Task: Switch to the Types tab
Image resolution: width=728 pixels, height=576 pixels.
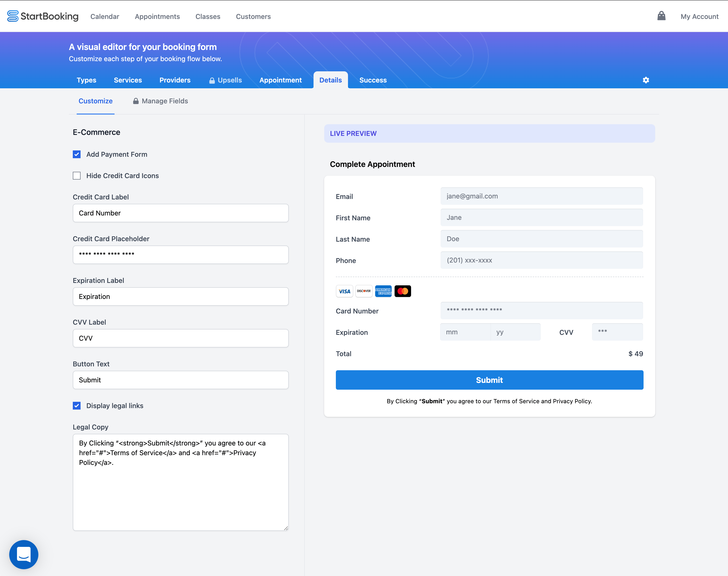Action: tap(86, 80)
